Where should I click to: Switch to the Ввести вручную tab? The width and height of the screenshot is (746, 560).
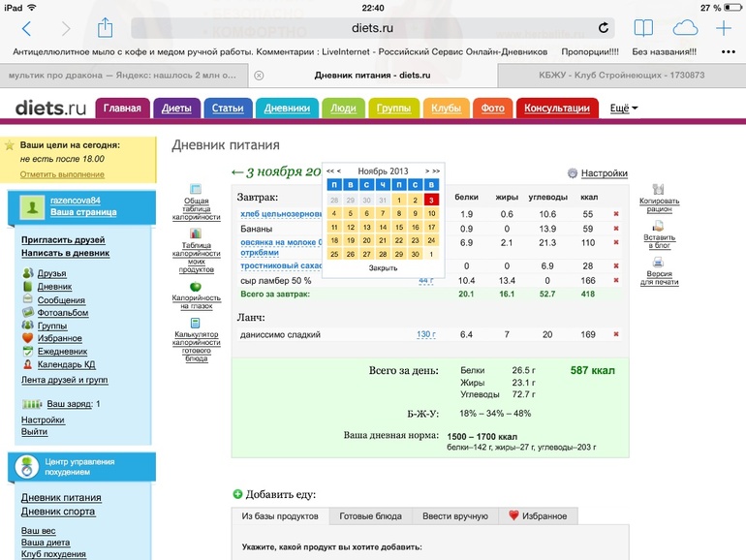tap(455, 515)
